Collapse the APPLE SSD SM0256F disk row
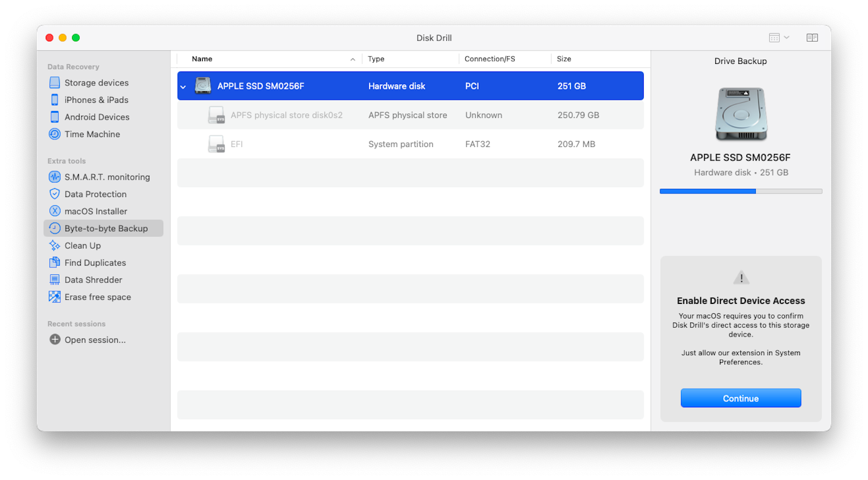This screenshot has height=480, width=868. 183,85
